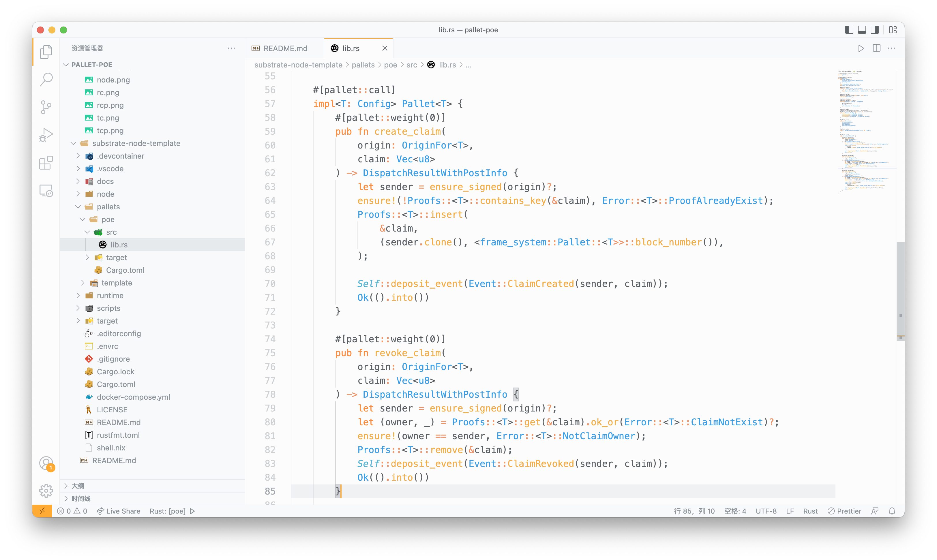Open rustfmt.toml file
Viewport: 937px width, 560px height.
(152, 435)
